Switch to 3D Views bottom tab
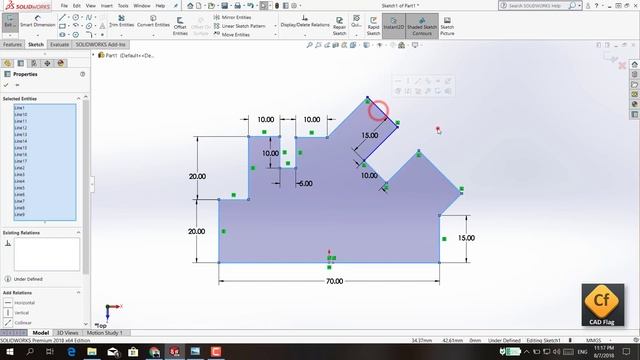640x360 pixels. click(67, 333)
